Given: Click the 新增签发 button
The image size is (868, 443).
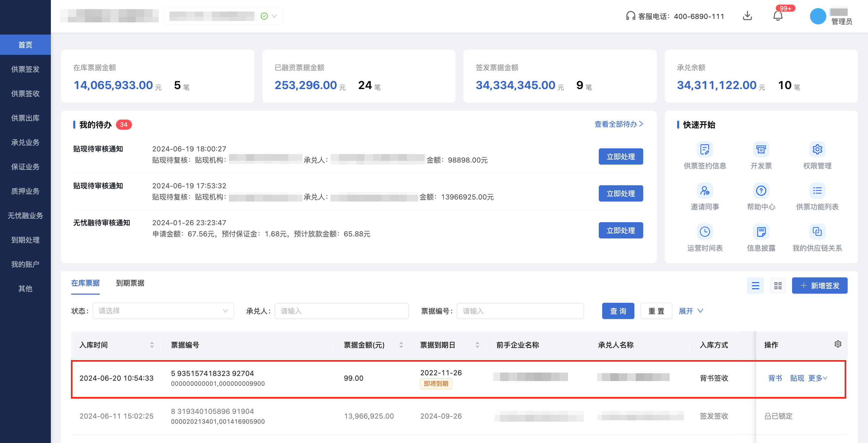Looking at the screenshot, I should tap(820, 286).
